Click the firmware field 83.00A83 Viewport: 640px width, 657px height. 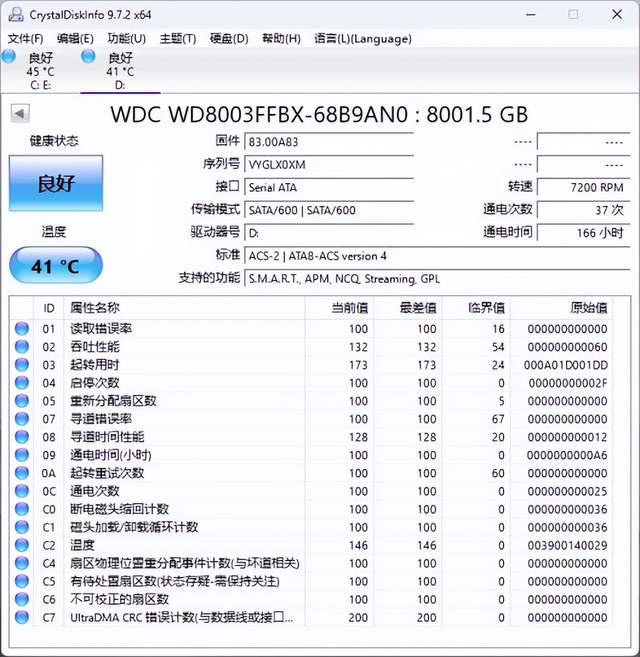coord(329,142)
